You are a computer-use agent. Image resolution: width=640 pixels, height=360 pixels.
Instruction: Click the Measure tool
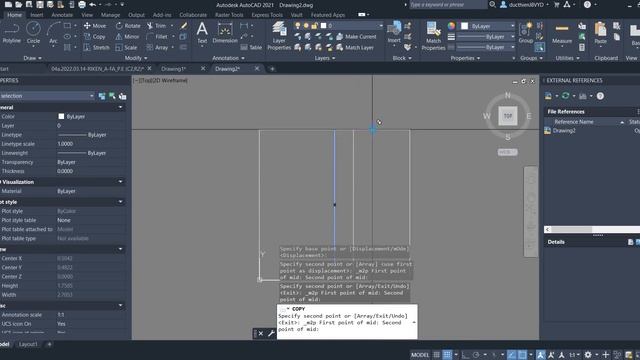(562, 33)
